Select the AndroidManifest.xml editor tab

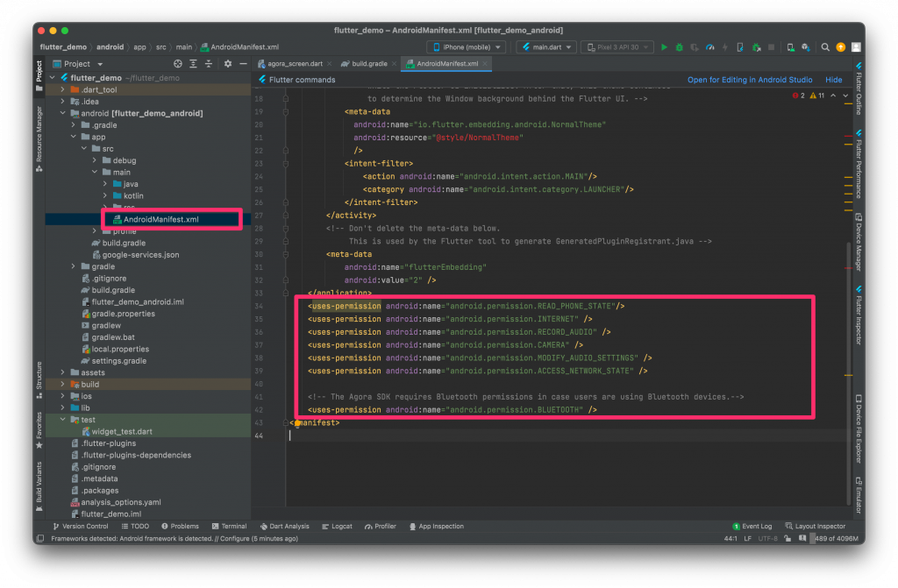tap(446, 64)
